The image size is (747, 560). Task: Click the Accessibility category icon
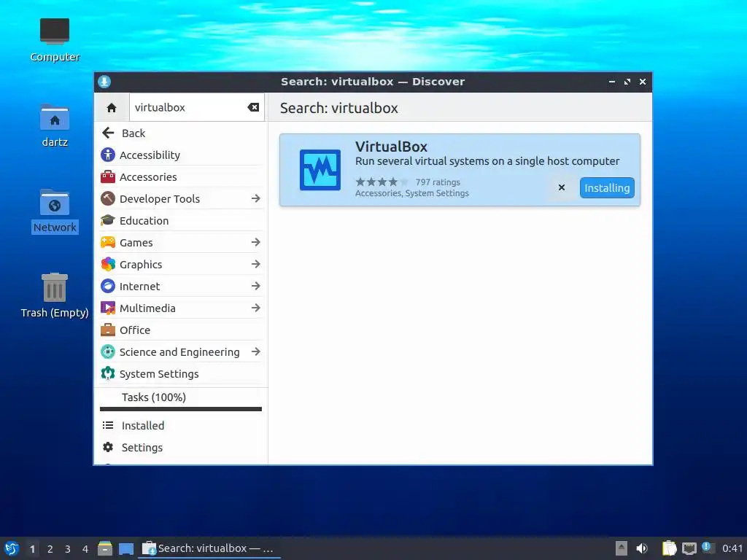[108, 155]
